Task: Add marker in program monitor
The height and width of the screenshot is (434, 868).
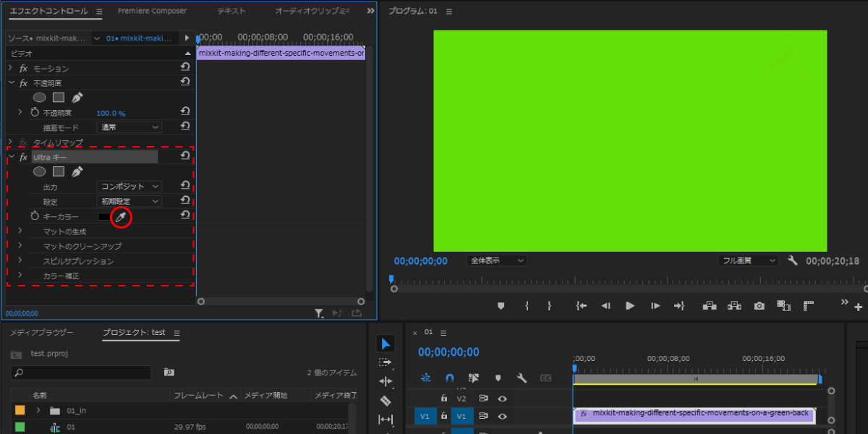Action: click(x=500, y=306)
